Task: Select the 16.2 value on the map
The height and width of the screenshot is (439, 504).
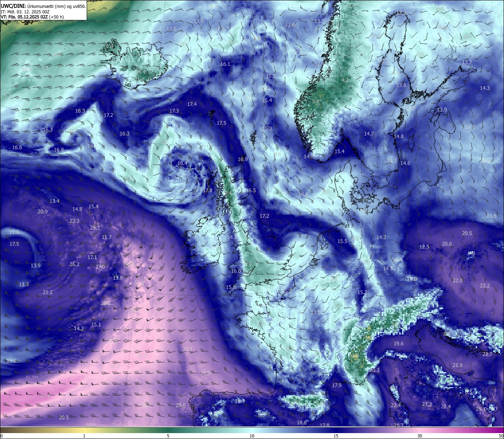Action: point(74,264)
